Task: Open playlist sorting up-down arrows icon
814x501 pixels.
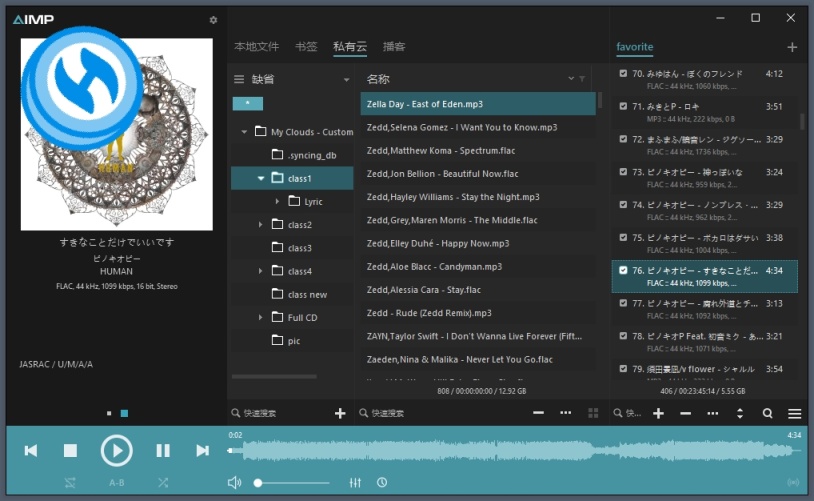Action: 740,413
